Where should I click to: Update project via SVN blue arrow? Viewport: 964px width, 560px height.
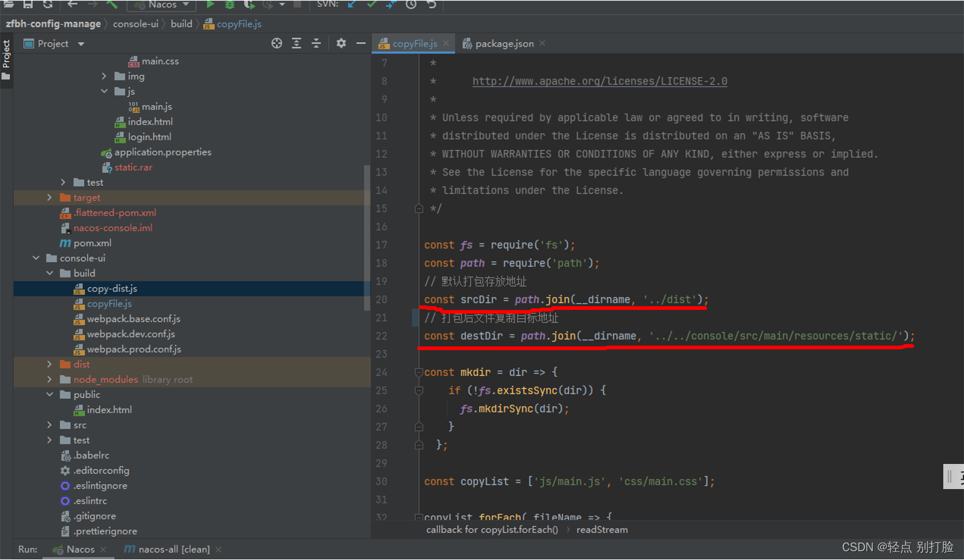pyautogui.click(x=352, y=4)
